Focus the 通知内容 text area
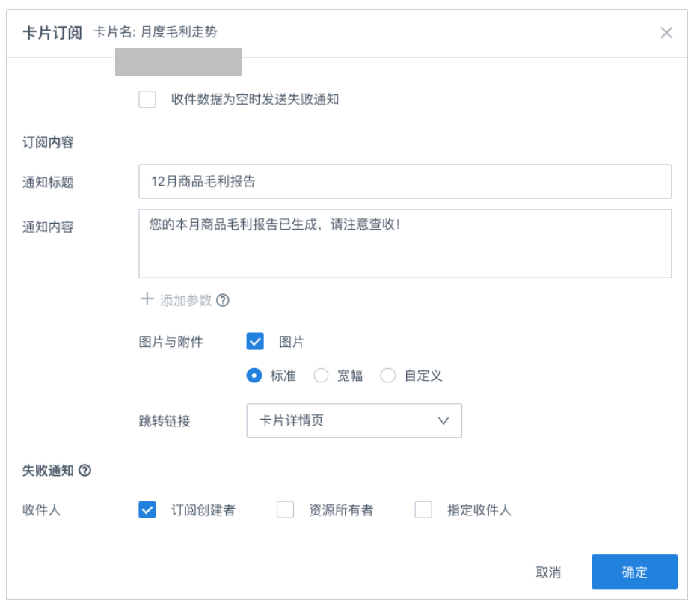 point(405,244)
